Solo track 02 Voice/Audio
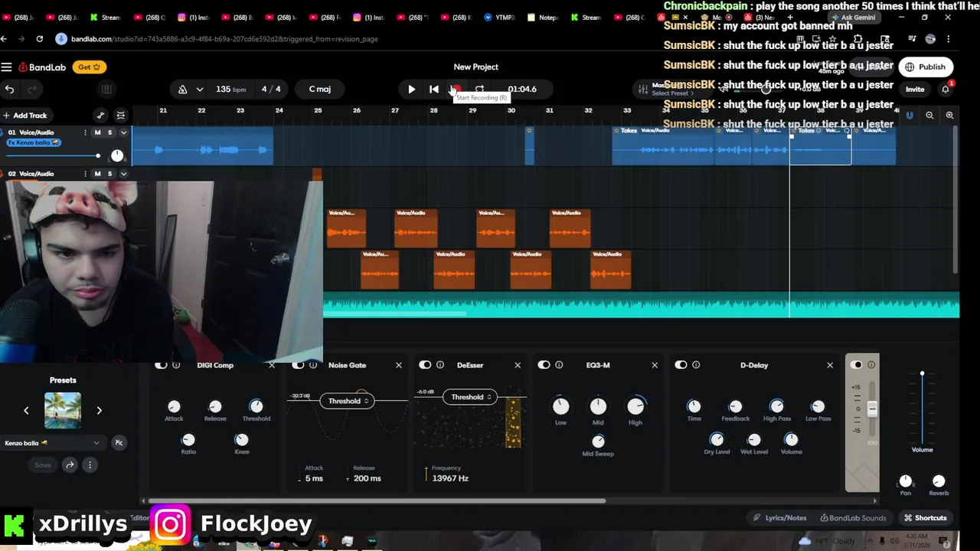The image size is (980, 551). (x=109, y=174)
